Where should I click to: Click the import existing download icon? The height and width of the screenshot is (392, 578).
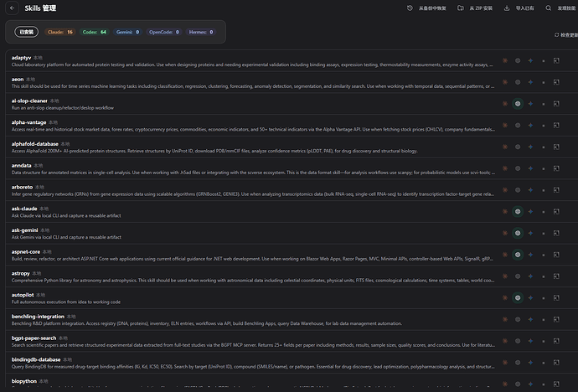click(507, 8)
